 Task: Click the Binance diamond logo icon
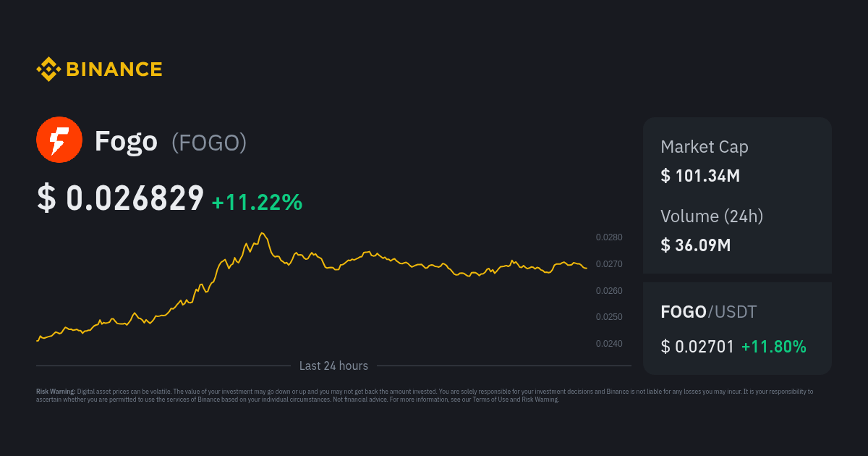[48, 69]
